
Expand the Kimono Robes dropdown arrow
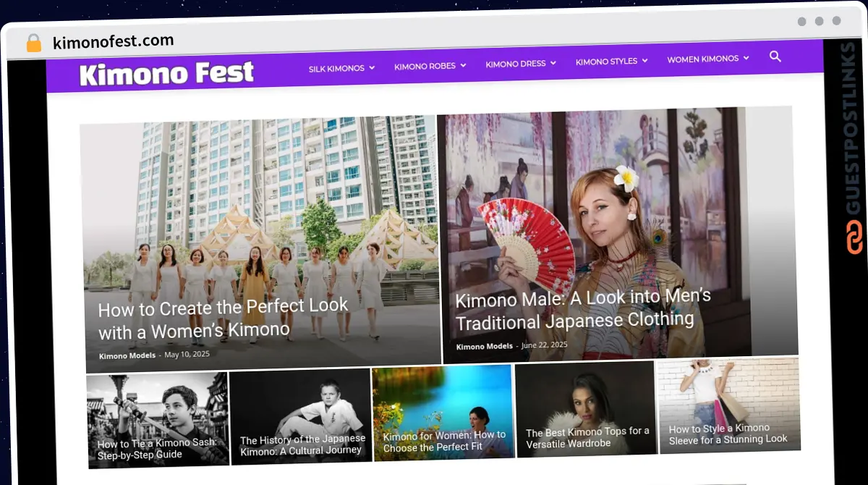(463, 65)
